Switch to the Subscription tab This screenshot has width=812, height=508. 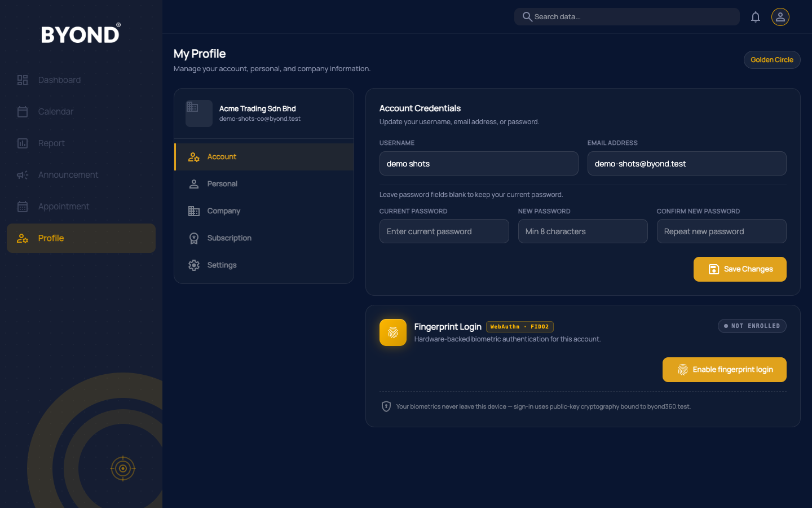click(264, 238)
